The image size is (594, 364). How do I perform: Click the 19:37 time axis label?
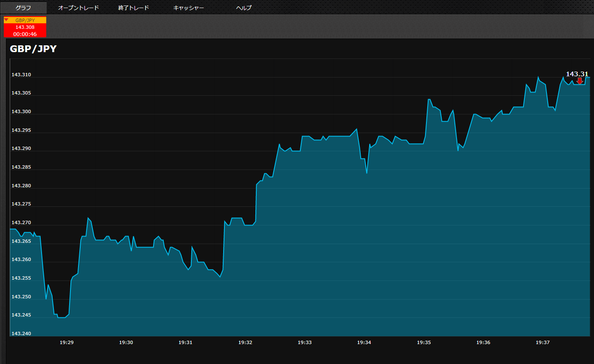pos(543,342)
